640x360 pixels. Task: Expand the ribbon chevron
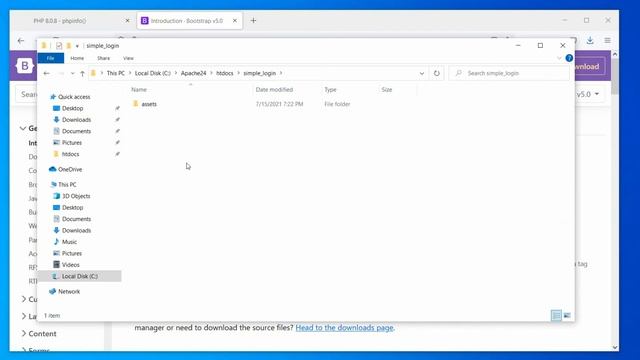point(559,58)
